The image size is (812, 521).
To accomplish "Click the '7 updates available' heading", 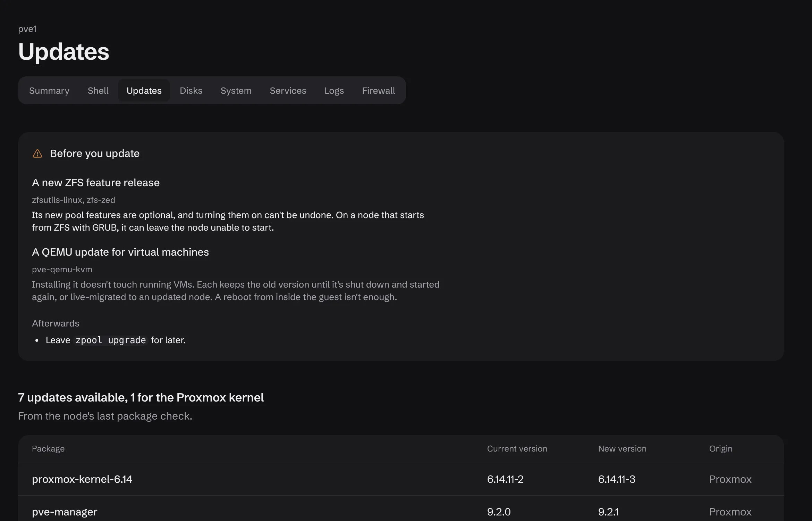I will point(141,397).
